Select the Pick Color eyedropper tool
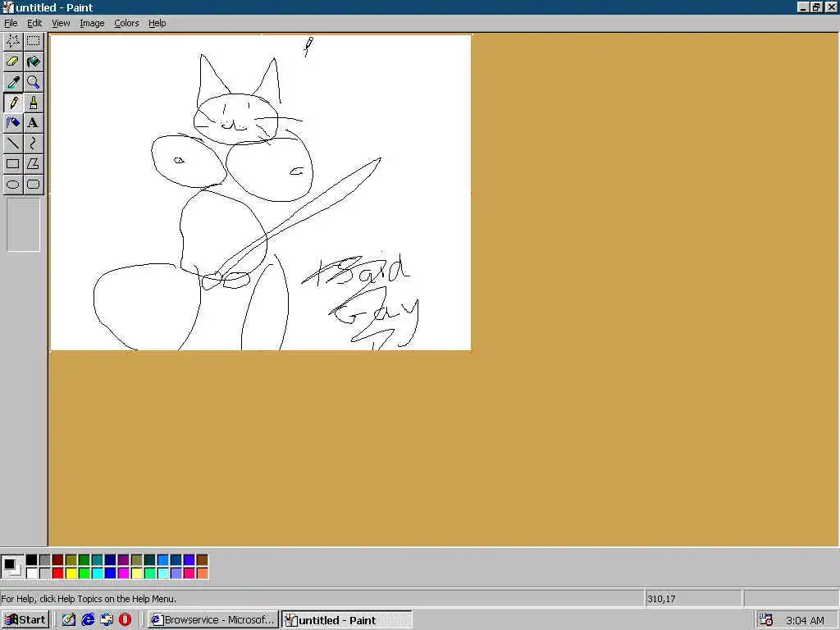Image resolution: width=840 pixels, height=630 pixels. coord(13,82)
